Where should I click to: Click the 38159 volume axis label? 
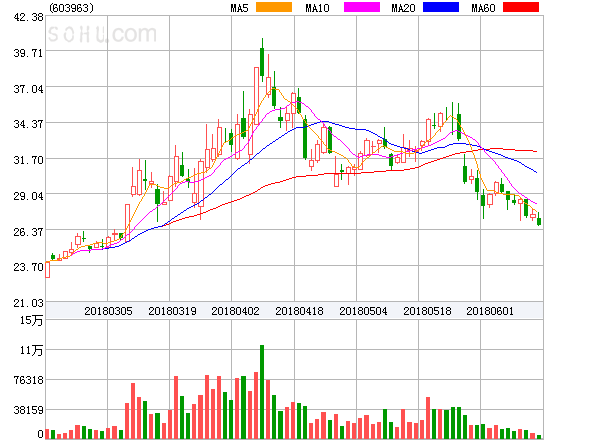29,410
